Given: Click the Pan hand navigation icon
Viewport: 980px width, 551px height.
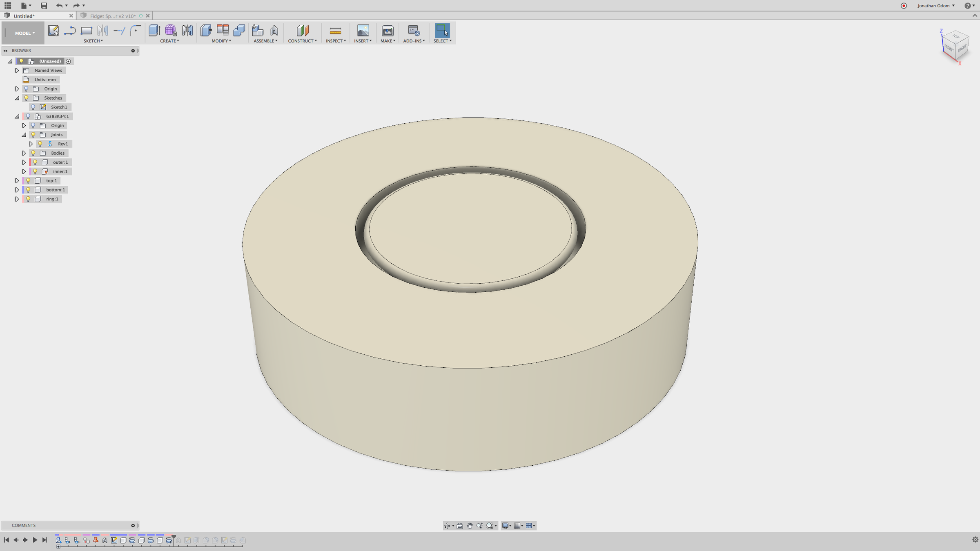Looking at the screenshot, I should [x=470, y=526].
